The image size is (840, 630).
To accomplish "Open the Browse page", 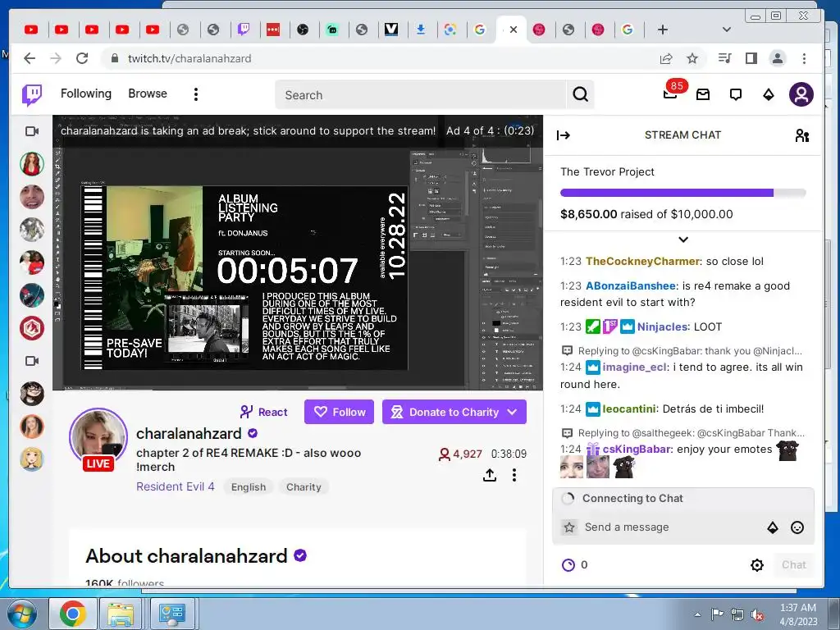I will [148, 94].
